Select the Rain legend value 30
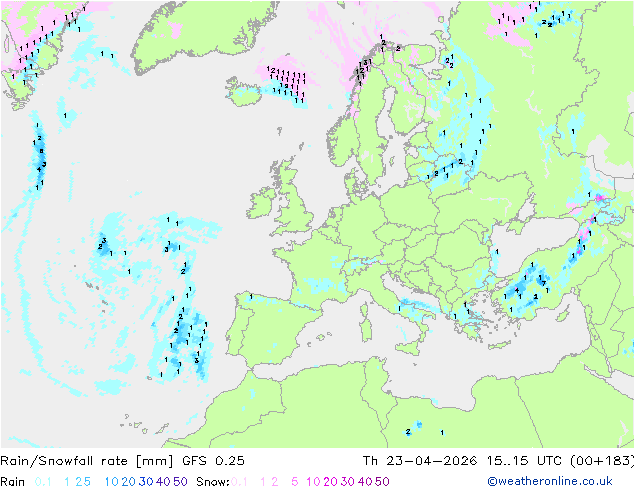This screenshot has height=490, width=634. pyautogui.click(x=146, y=482)
